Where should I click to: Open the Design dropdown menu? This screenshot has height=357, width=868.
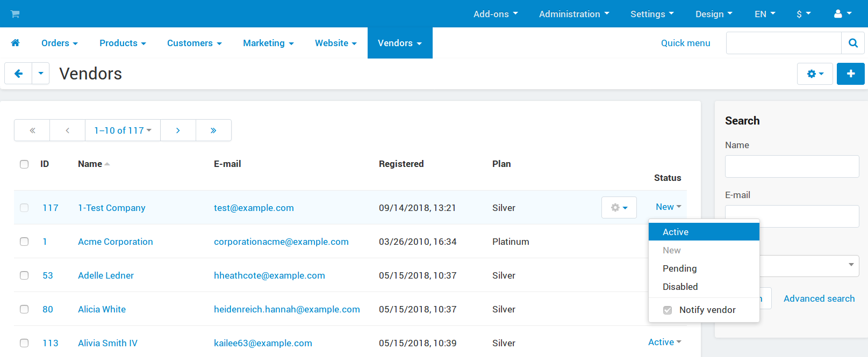(x=714, y=14)
